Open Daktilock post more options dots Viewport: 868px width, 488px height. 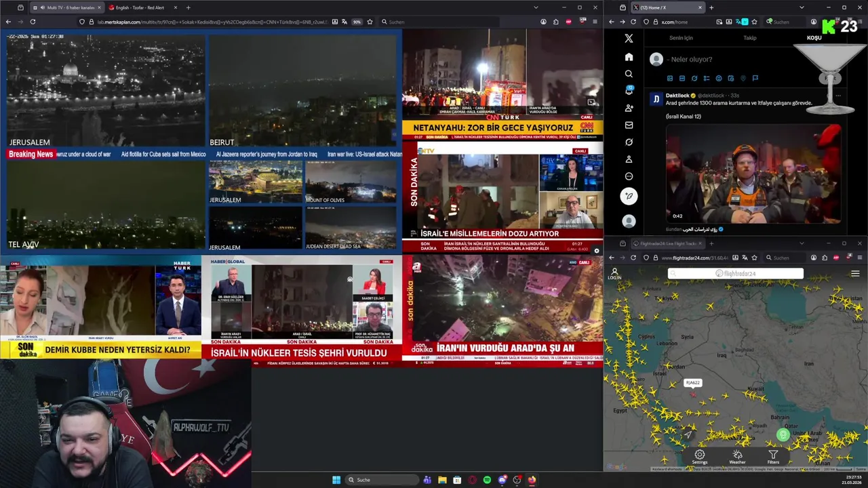coord(838,96)
